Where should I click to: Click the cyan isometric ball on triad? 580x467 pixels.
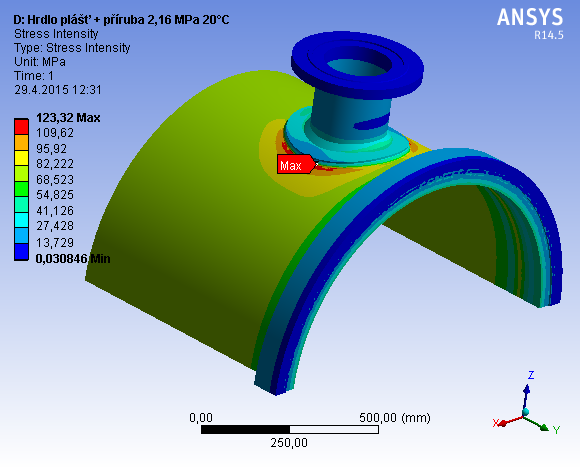click(x=526, y=412)
